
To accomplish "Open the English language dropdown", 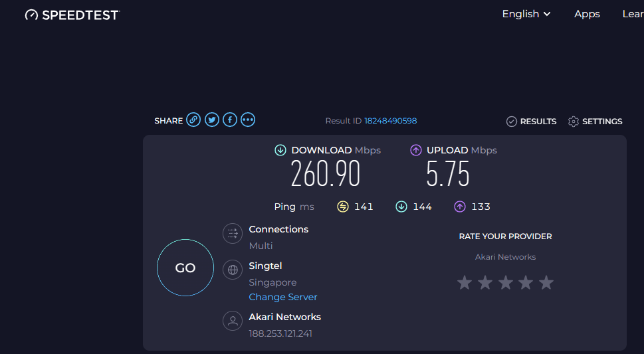I will (526, 14).
